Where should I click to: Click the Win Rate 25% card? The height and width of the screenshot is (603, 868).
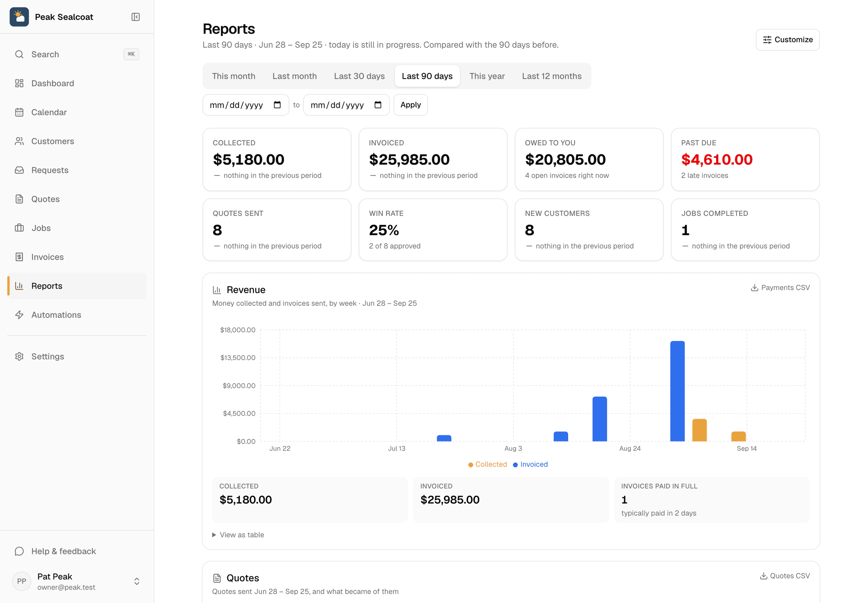[x=433, y=230]
